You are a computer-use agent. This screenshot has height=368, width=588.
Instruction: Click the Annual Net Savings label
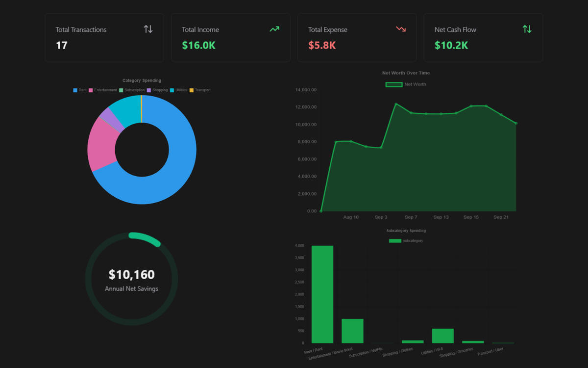pos(132,289)
